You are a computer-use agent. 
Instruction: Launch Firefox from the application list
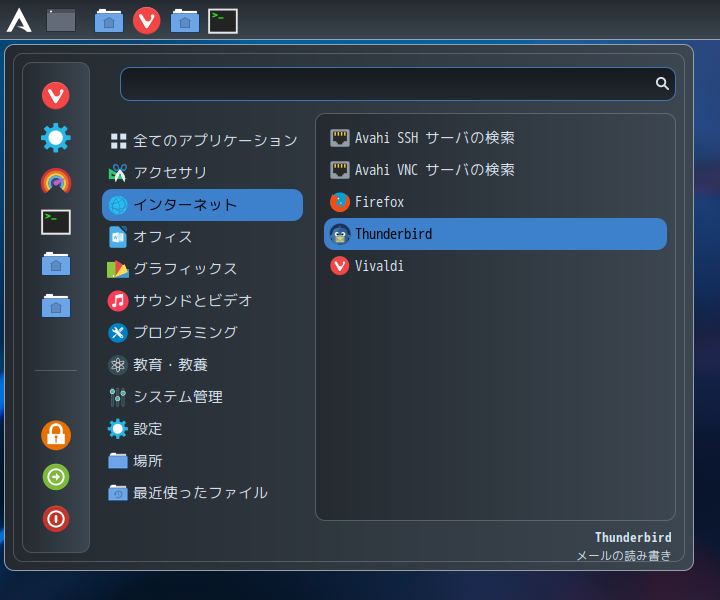495,202
